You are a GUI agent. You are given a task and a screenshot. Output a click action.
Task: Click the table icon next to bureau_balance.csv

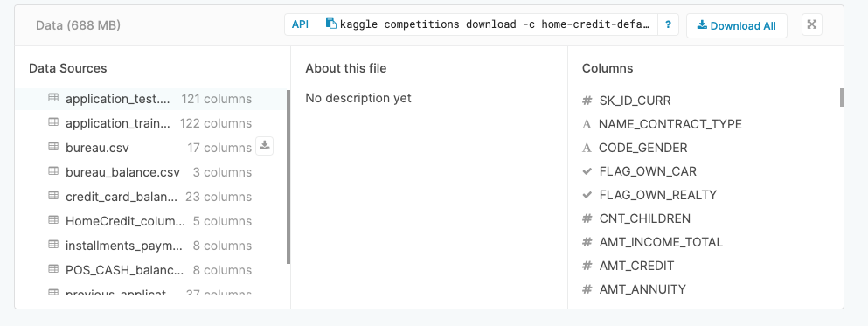coord(53,171)
